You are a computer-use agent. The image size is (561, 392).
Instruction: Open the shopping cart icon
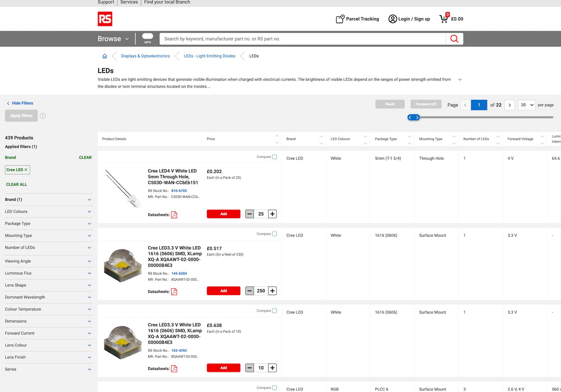[443, 19]
